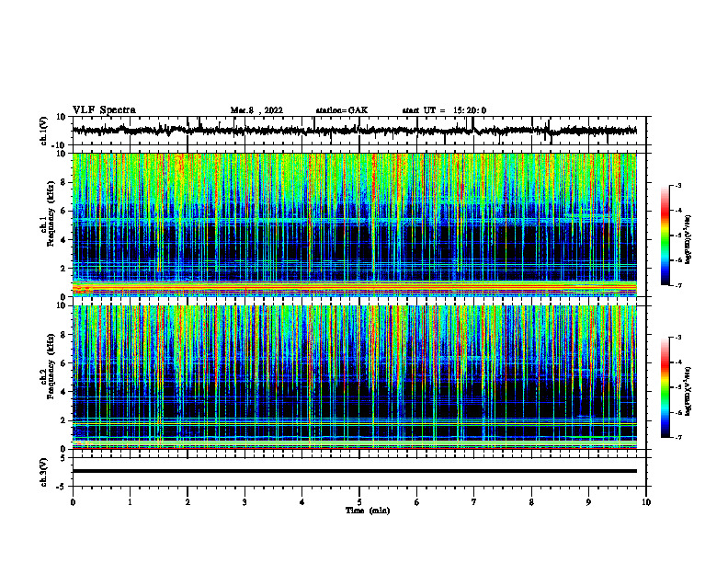Image resolution: width=728 pixels, height=563 pixels.
Task: Click time axis tick label "2"
Action: point(188,502)
